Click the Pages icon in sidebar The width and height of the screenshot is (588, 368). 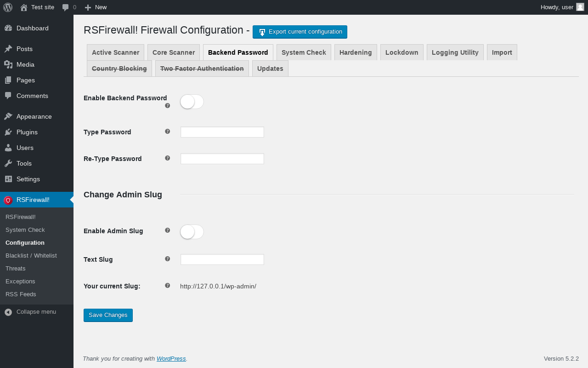click(x=8, y=80)
